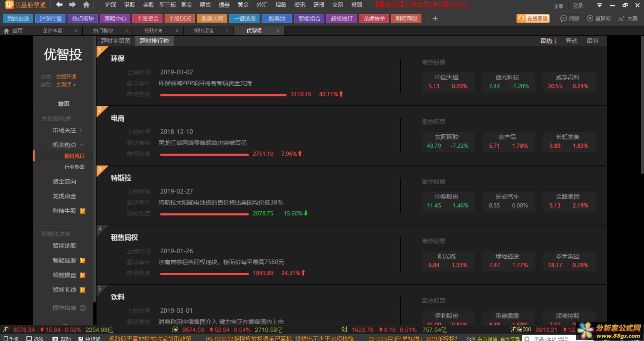Switch to 深沪A股 tab
This screenshot has width=644, height=341.
[53, 31]
